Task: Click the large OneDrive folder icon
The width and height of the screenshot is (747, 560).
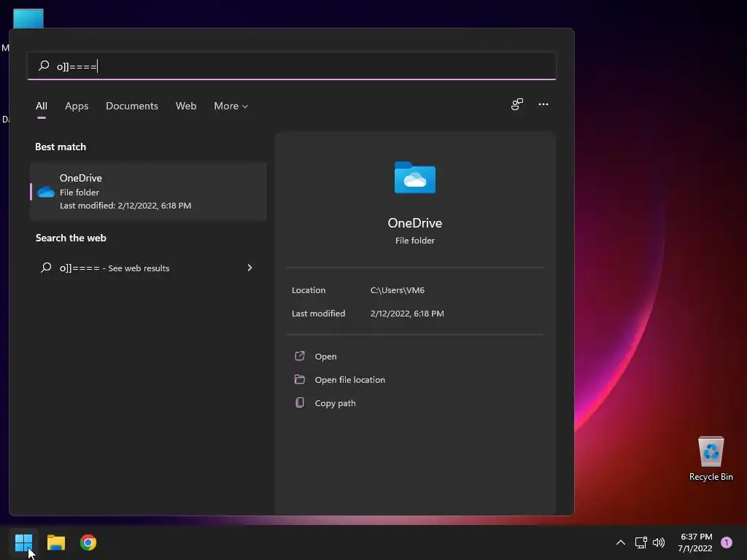Action: (415, 178)
